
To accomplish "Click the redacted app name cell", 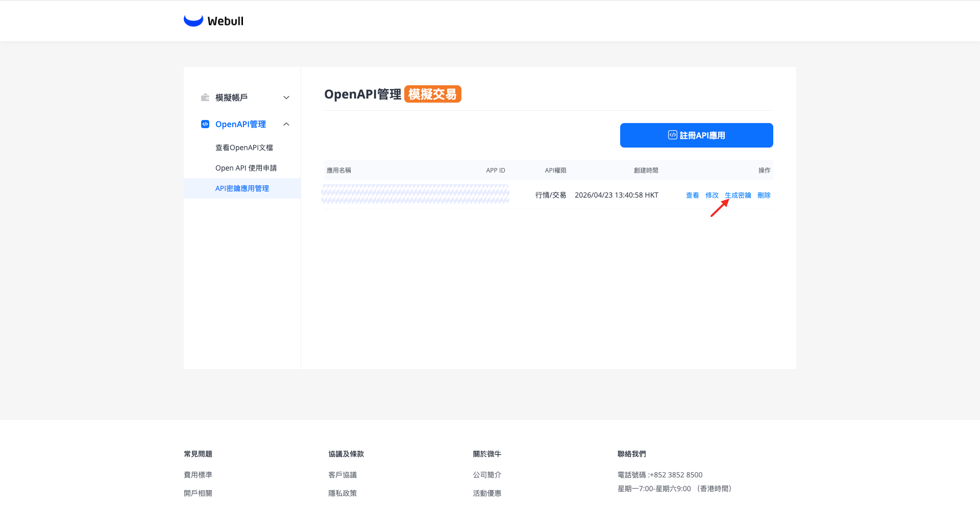I will point(415,194).
